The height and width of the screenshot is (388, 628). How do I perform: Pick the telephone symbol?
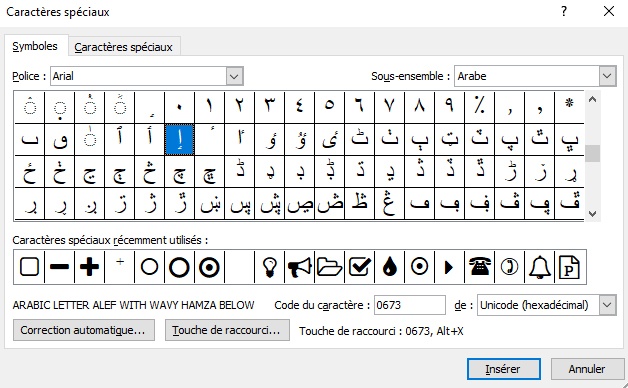(x=479, y=267)
